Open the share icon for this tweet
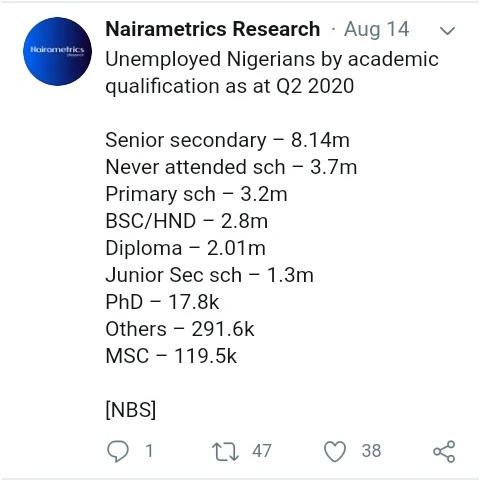The width and height of the screenshot is (480, 481). (444, 451)
